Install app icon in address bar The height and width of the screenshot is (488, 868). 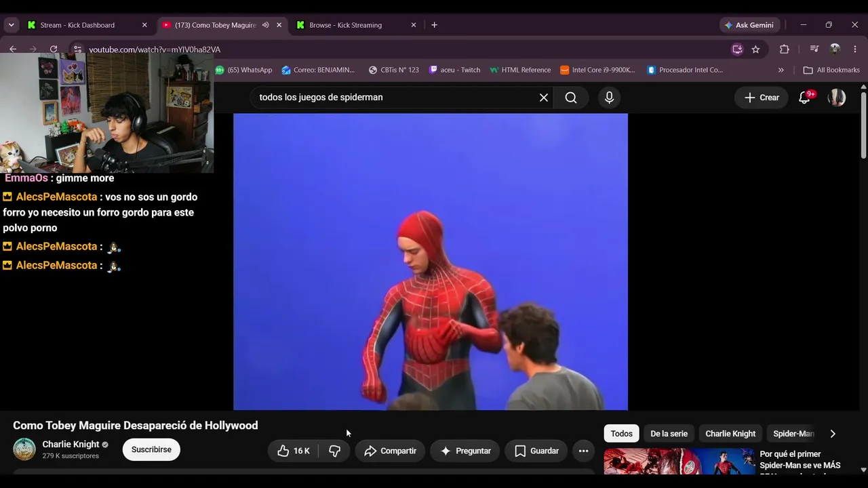coord(737,49)
